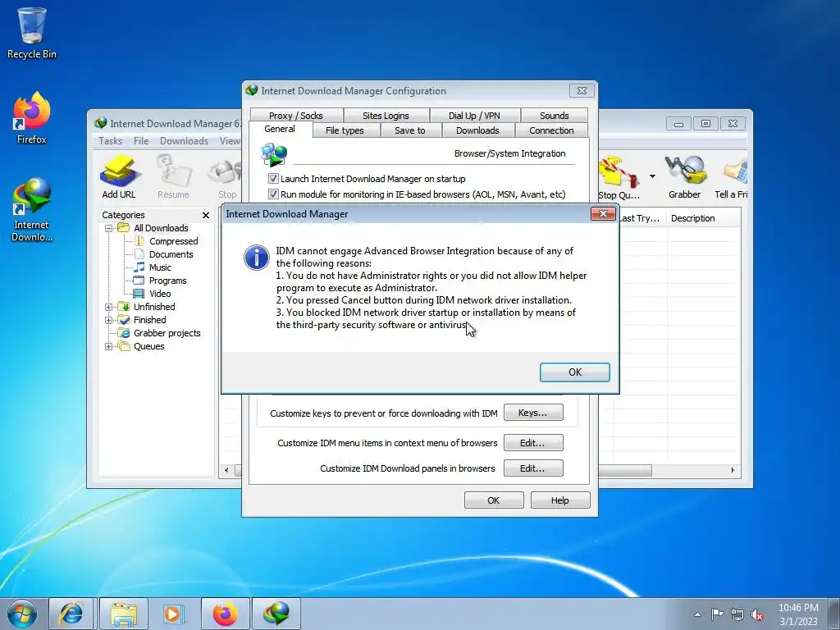840x630 pixels.
Task: Open the Stop Queue dropdown arrow
Action: pos(652,176)
